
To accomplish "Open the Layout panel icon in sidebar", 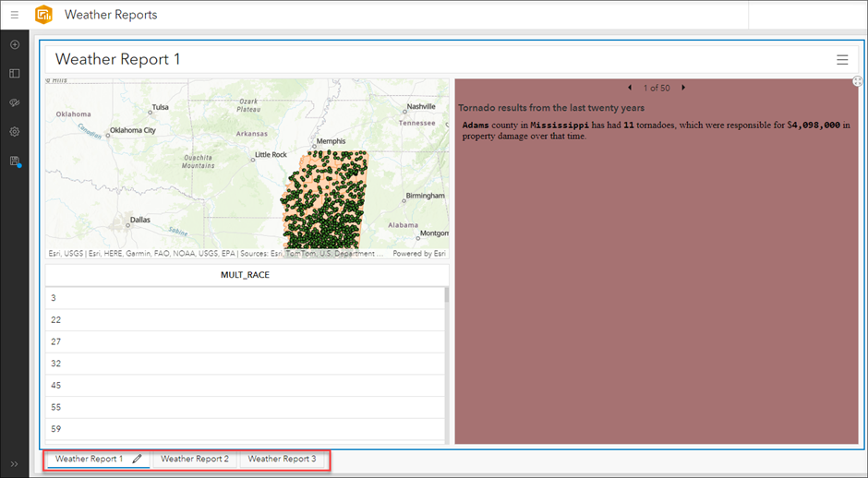I will pyautogui.click(x=15, y=73).
